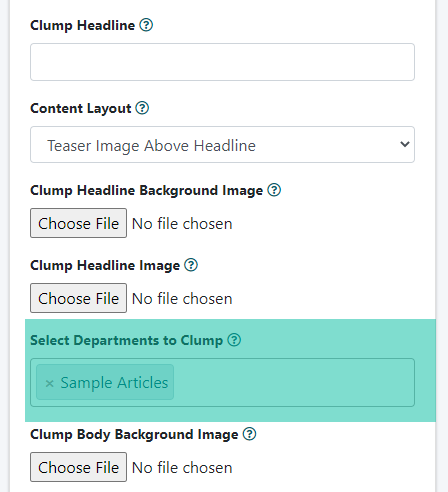Click empty area of the departments multi-select box
Viewport: 448px width, 492px height.
pyautogui.click(x=293, y=382)
